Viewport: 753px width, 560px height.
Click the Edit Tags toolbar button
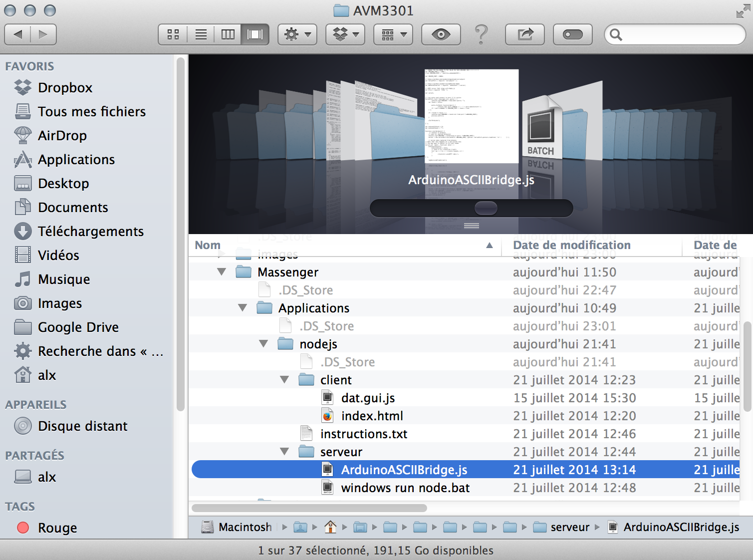coord(572,34)
